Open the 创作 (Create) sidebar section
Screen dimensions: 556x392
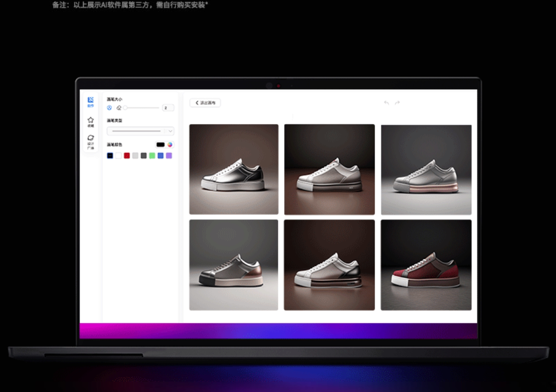click(x=91, y=102)
